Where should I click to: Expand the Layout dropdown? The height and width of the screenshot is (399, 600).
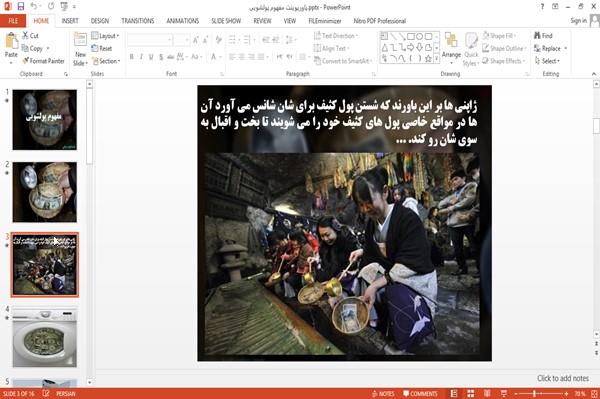pyautogui.click(x=105, y=36)
